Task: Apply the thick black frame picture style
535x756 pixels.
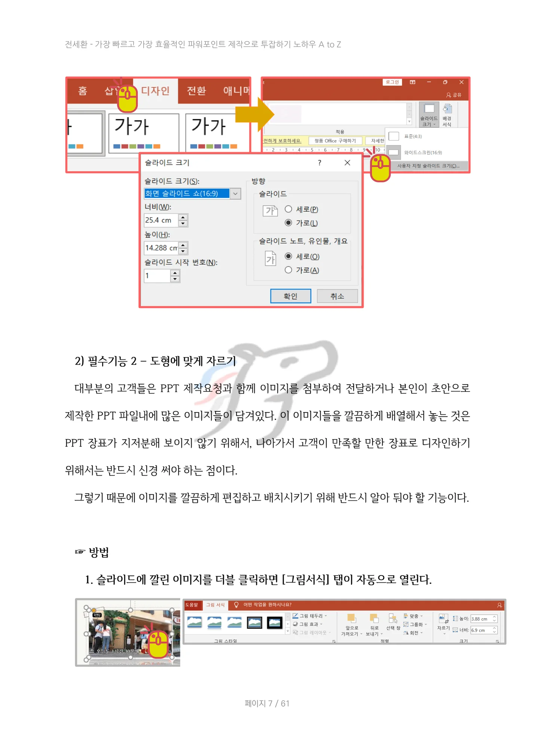Action: (x=274, y=623)
